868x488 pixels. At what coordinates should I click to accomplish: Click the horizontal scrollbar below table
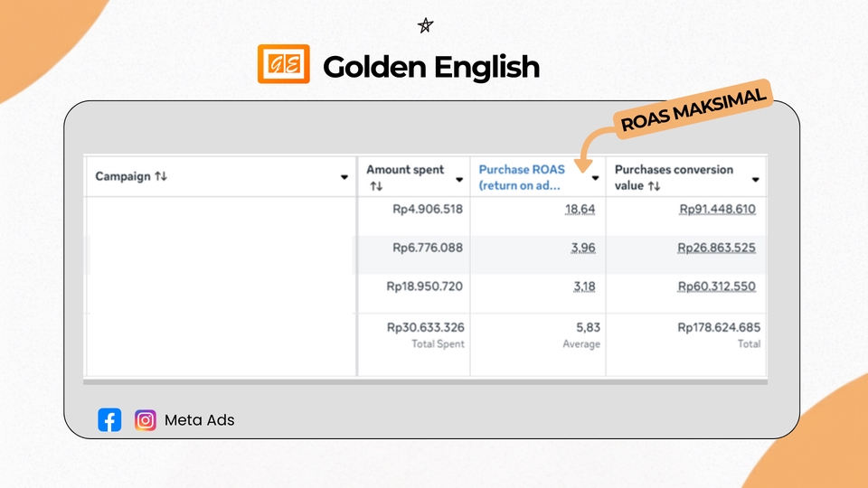425,381
